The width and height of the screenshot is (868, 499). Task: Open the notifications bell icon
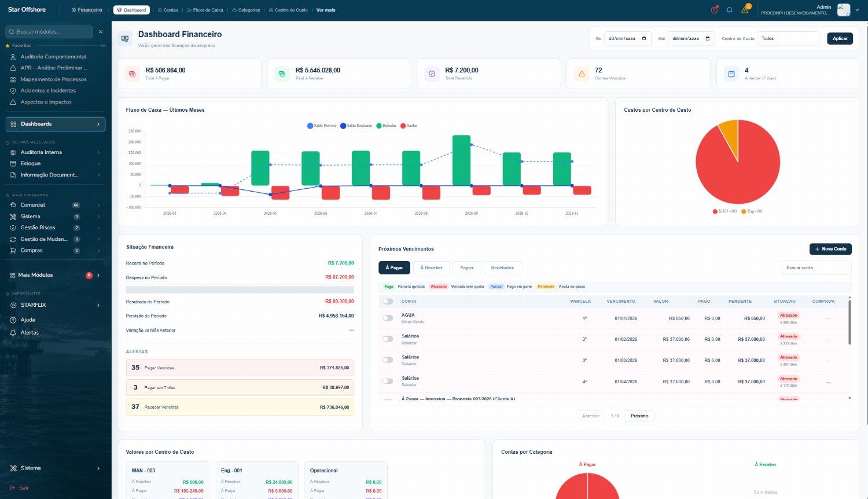[x=729, y=10]
